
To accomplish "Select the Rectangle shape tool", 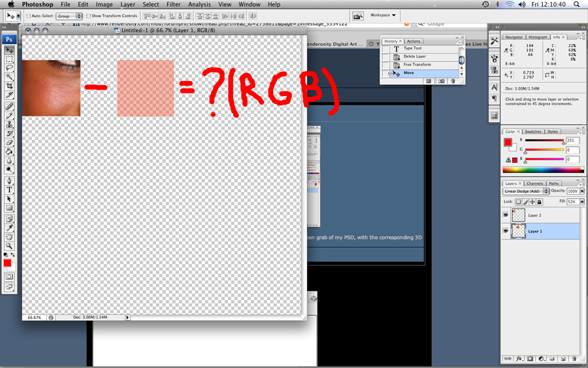I will click(x=9, y=208).
